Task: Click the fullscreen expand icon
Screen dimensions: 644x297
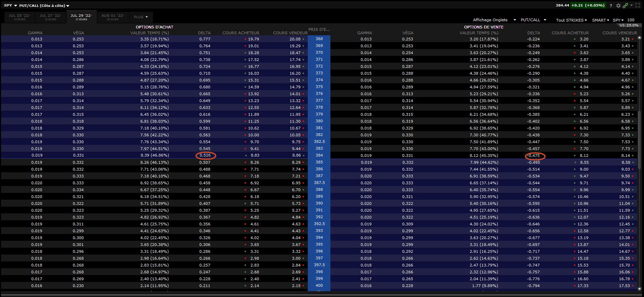Action: [638, 5]
